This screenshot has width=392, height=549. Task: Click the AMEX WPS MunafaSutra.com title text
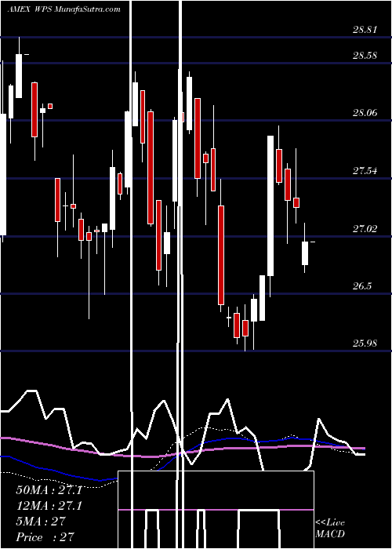click(64, 9)
